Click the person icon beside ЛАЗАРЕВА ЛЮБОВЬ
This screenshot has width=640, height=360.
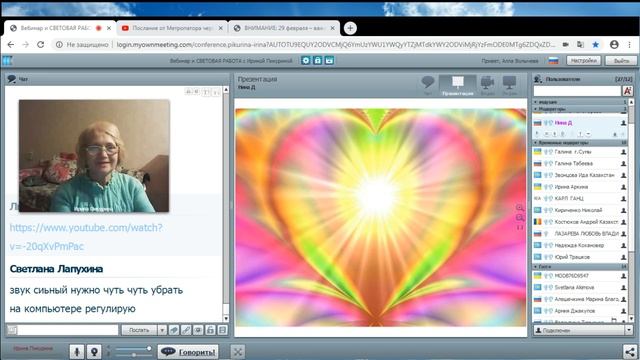(x=623, y=233)
